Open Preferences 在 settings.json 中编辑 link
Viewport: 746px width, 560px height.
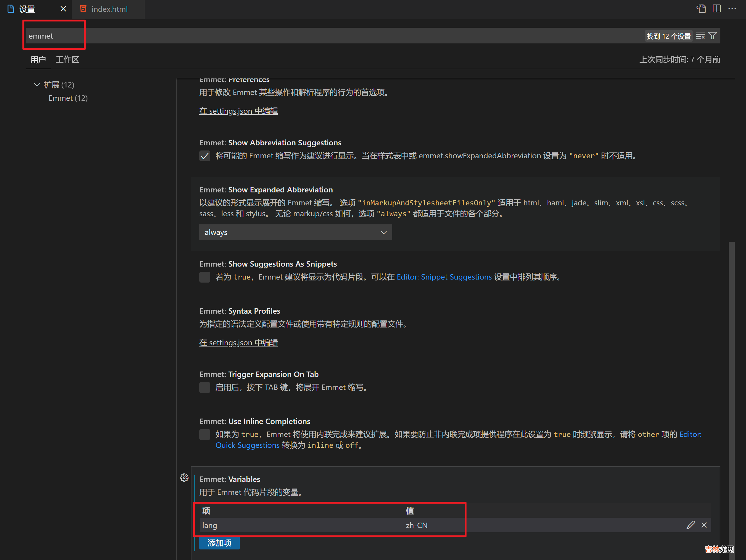point(239,111)
